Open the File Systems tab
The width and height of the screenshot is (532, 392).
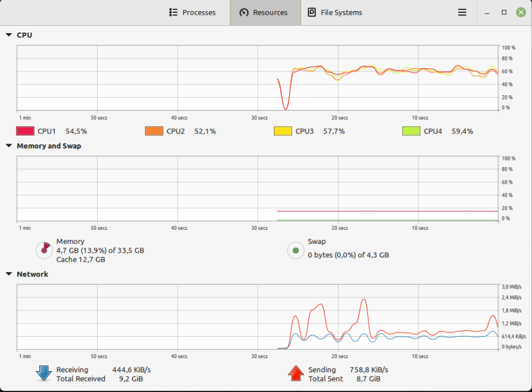335,12
